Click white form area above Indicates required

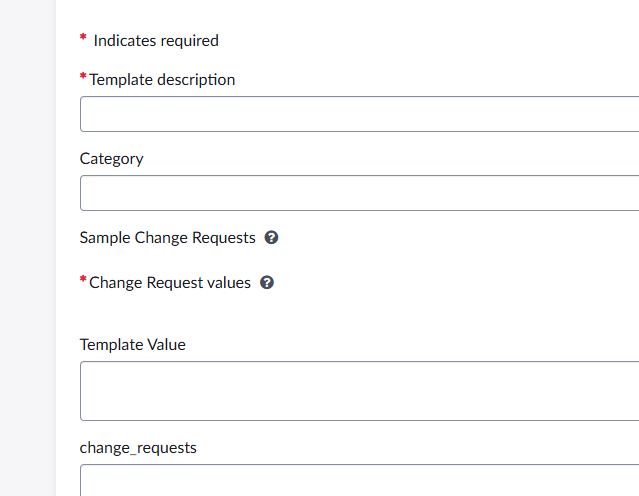click(x=346, y=14)
